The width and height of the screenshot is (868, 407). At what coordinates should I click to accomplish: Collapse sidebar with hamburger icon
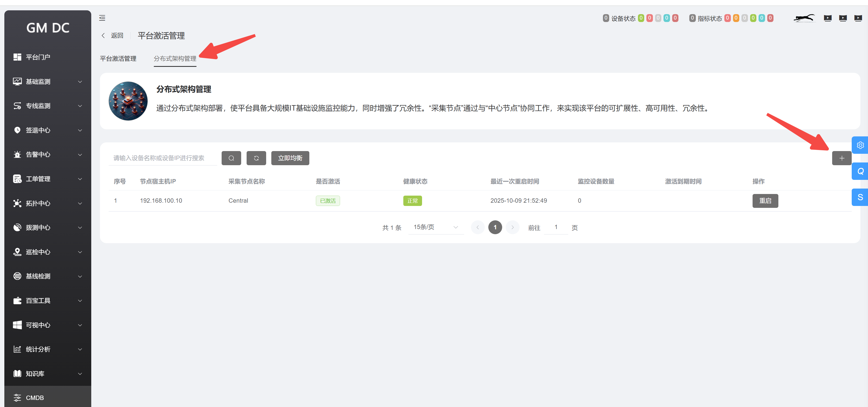102,18
